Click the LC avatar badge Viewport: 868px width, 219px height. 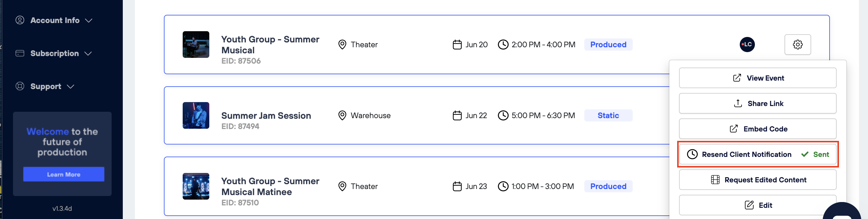[x=747, y=45]
